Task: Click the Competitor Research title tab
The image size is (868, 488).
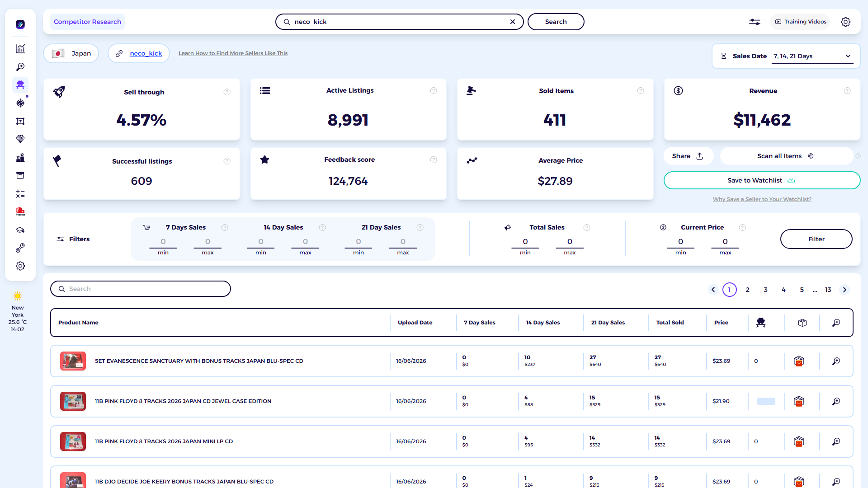Action: [87, 22]
